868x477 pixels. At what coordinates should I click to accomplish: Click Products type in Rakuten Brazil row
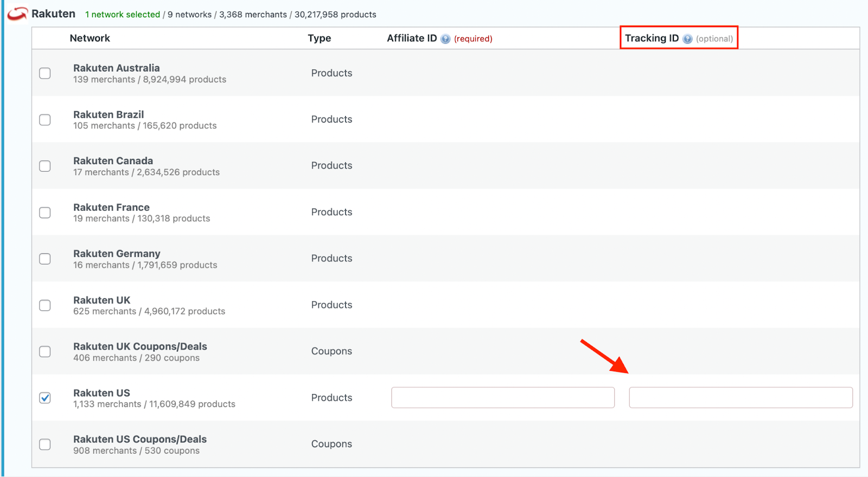(x=331, y=119)
